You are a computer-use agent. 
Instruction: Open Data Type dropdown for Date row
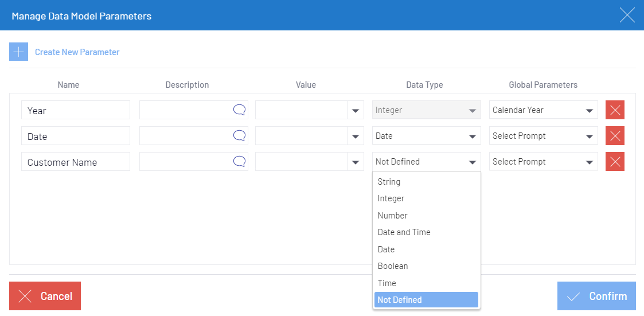click(472, 136)
